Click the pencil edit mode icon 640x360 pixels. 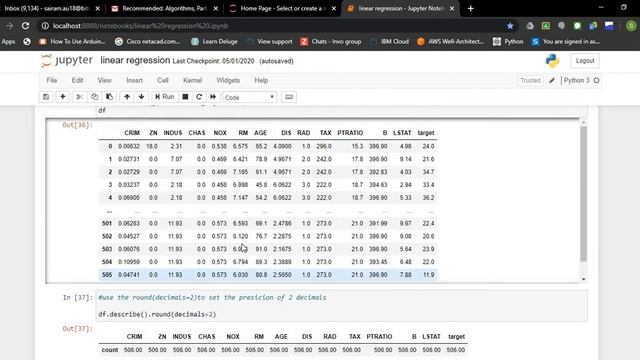point(552,80)
